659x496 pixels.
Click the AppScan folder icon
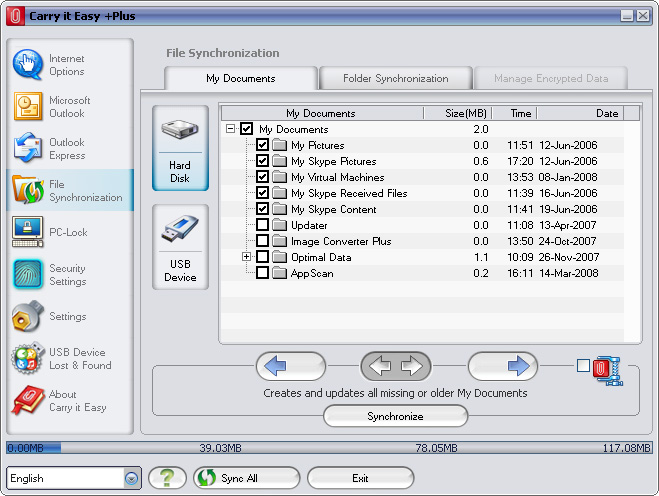point(279,273)
